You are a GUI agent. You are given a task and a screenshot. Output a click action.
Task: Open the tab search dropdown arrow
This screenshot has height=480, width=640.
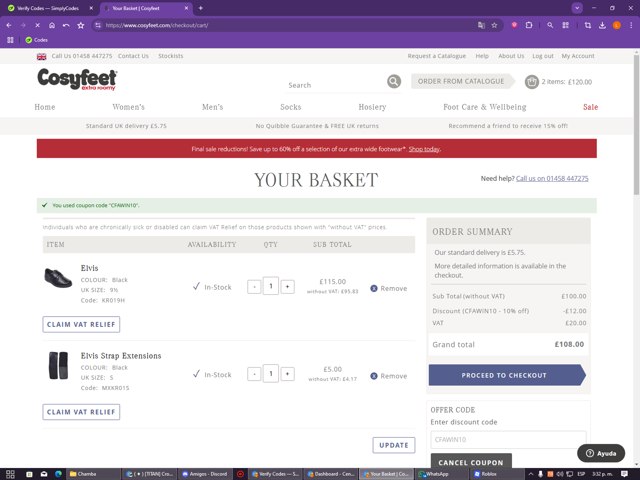[x=577, y=8]
